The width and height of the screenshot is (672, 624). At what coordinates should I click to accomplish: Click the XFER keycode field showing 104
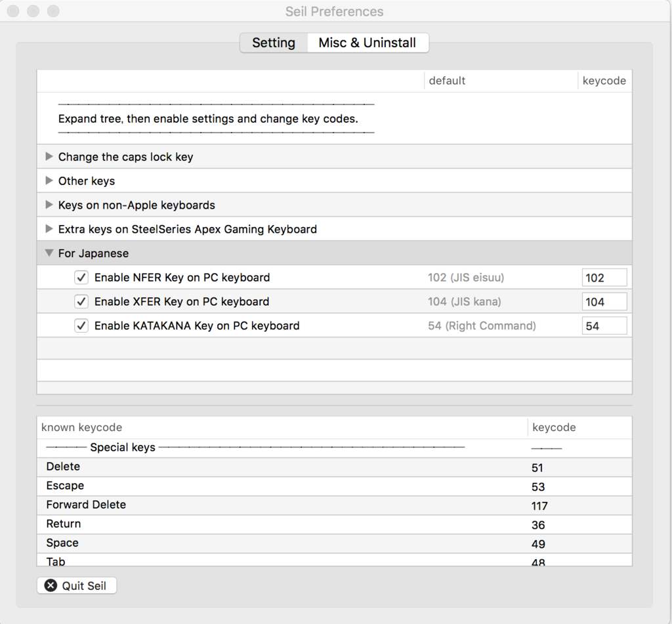click(604, 302)
